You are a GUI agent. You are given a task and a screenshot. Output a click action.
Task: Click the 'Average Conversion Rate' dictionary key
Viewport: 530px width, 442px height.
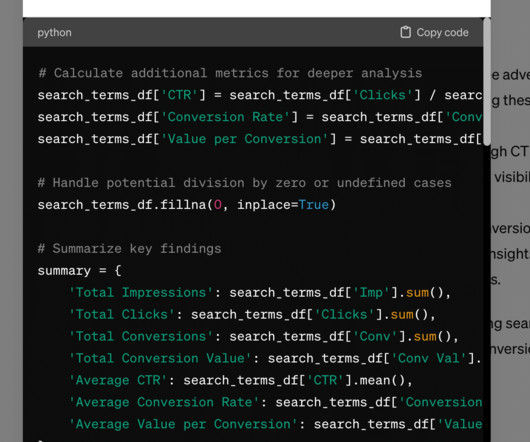click(164, 402)
